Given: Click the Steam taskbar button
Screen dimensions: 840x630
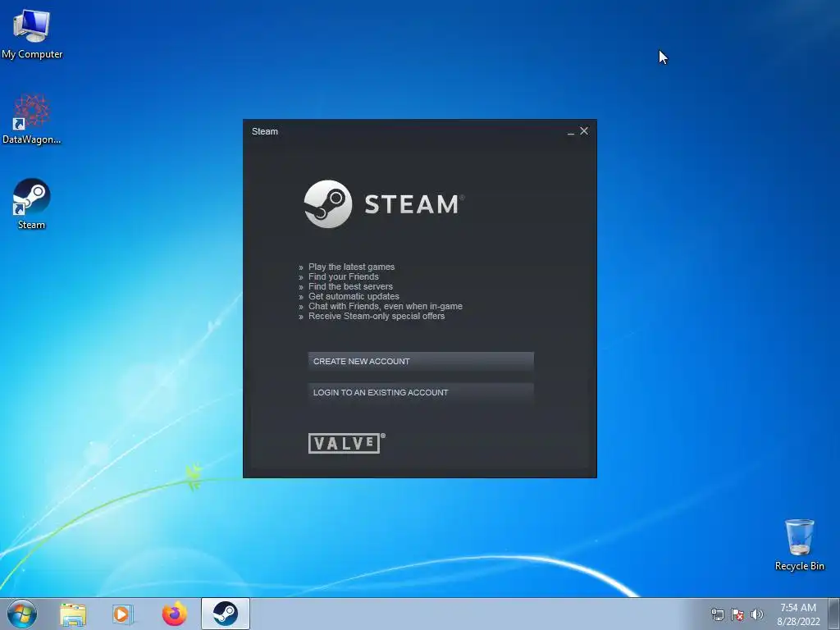Looking at the screenshot, I should [x=226, y=614].
